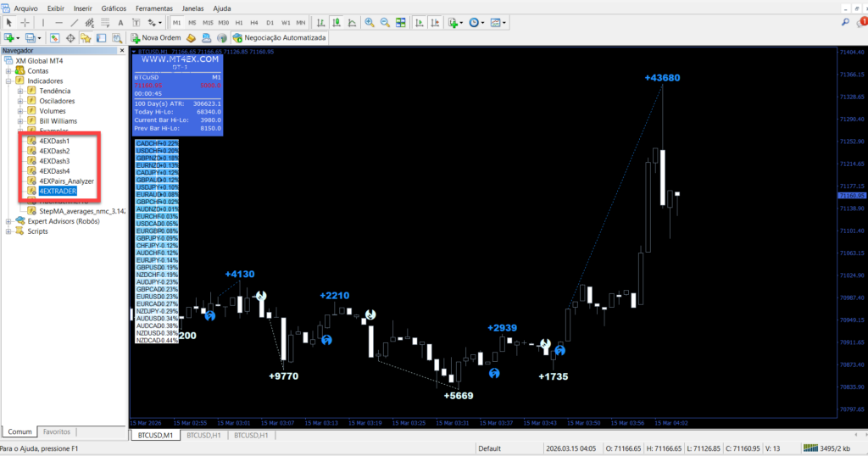Click the Nova Ordem button
The width and height of the screenshot is (868, 456).
(156, 37)
